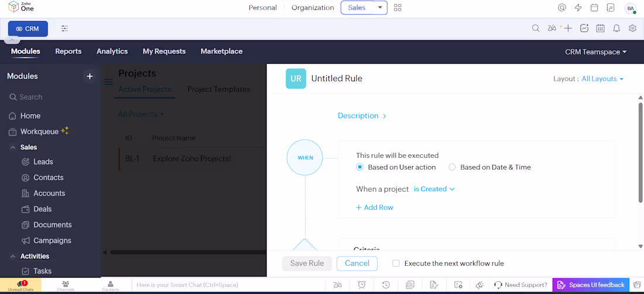Switch to the Personal space
This screenshot has height=294, width=644.
262,8
